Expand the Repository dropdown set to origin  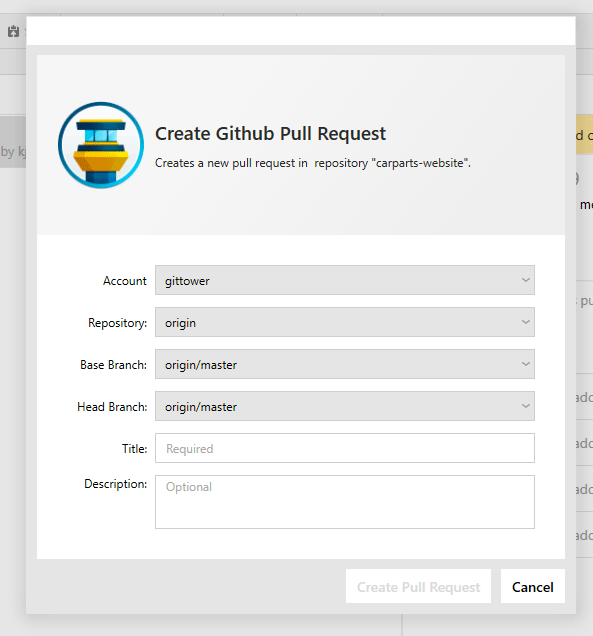[344, 322]
